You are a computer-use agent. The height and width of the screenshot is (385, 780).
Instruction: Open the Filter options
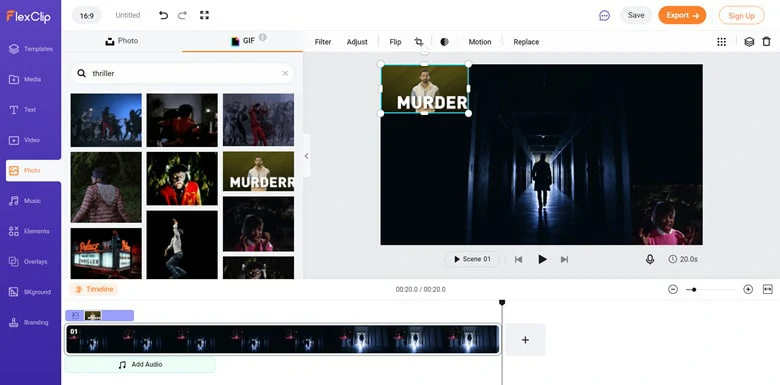point(323,42)
